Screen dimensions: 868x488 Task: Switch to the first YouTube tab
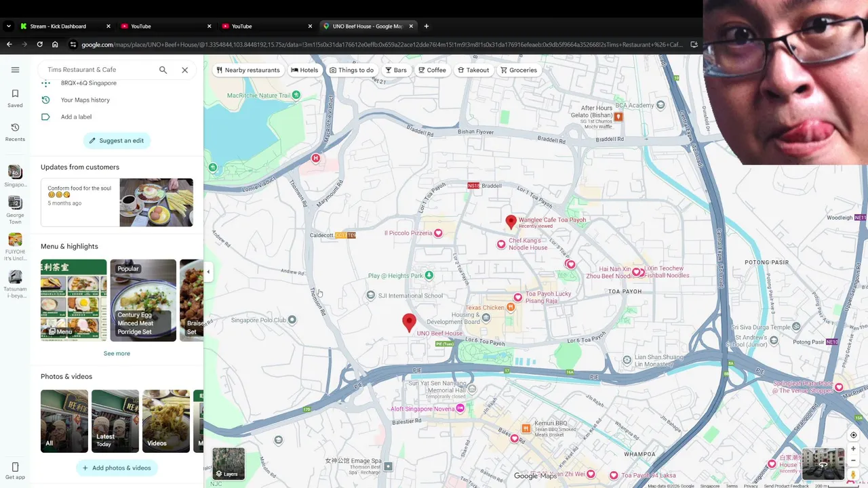coord(166,26)
